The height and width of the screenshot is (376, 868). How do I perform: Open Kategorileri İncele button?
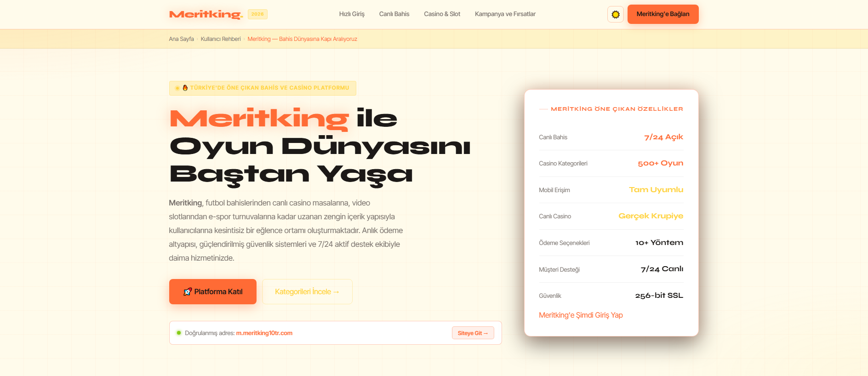click(307, 291)
